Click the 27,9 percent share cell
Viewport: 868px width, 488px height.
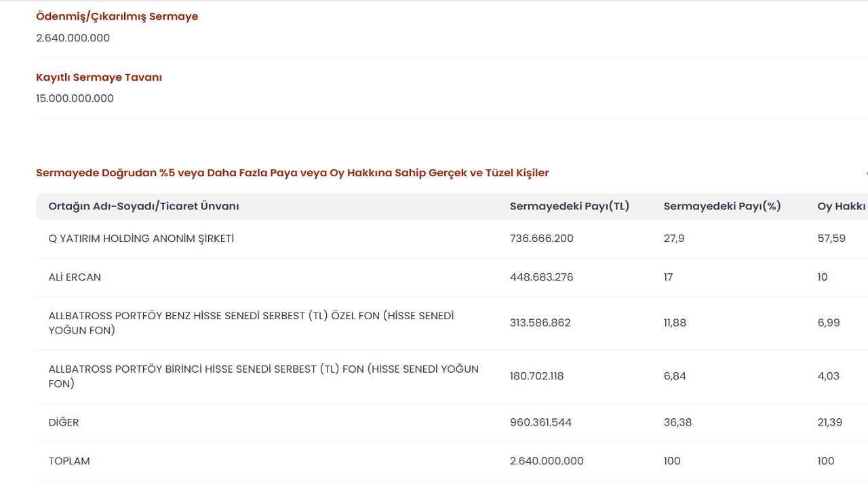(673, 239)
